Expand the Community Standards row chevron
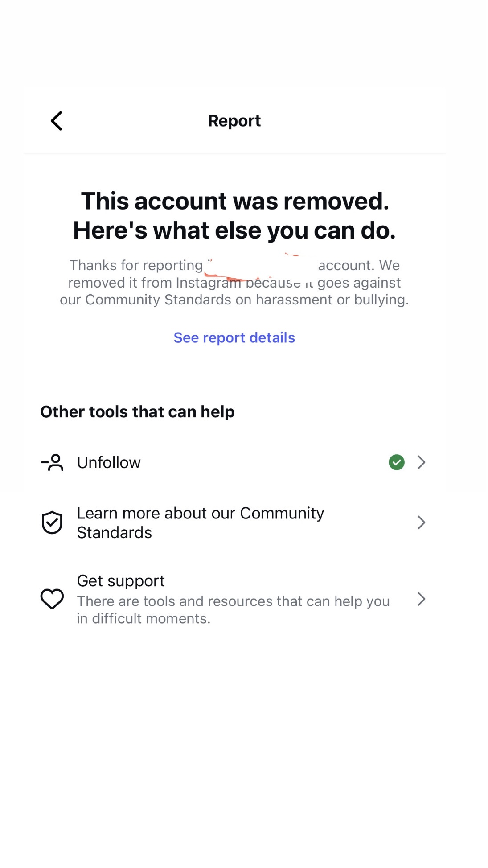488x868 pixels. [421, 522]
